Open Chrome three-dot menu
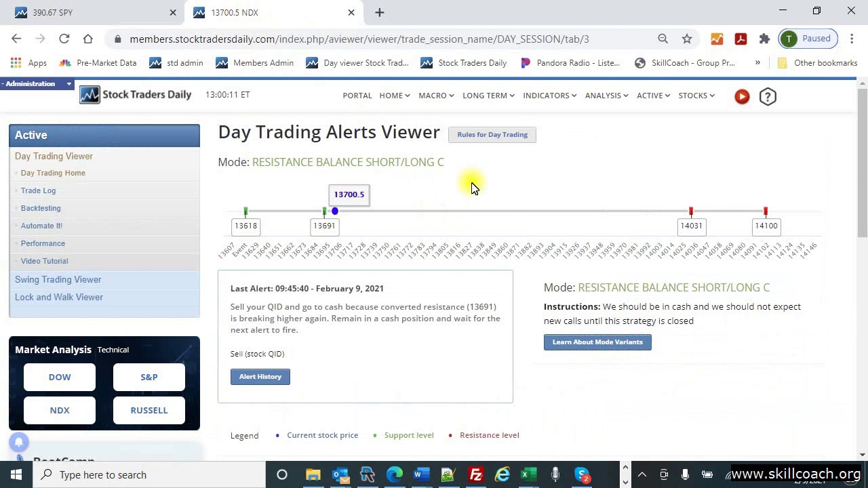868x488 pixels. 852,39
